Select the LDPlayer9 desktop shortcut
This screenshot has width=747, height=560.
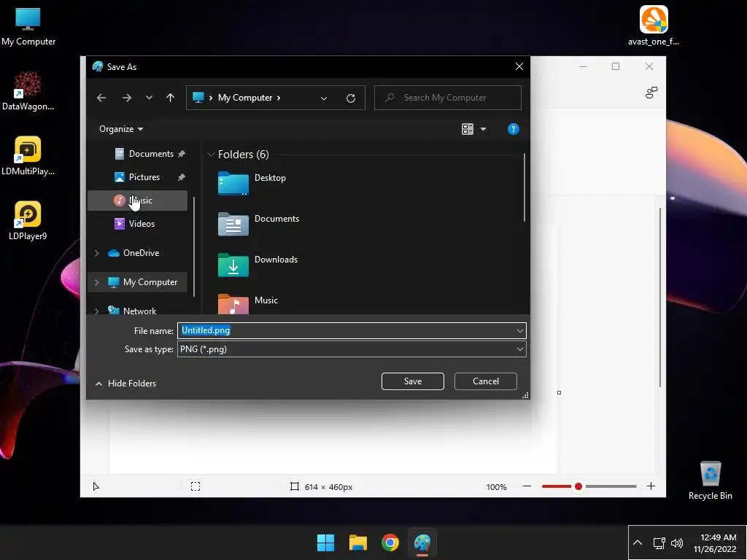28,220
